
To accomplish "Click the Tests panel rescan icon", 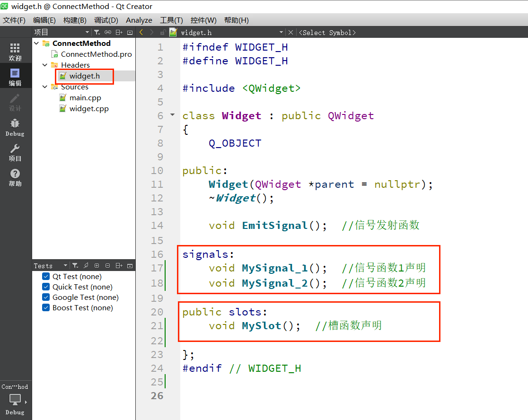I will [86, 265].
